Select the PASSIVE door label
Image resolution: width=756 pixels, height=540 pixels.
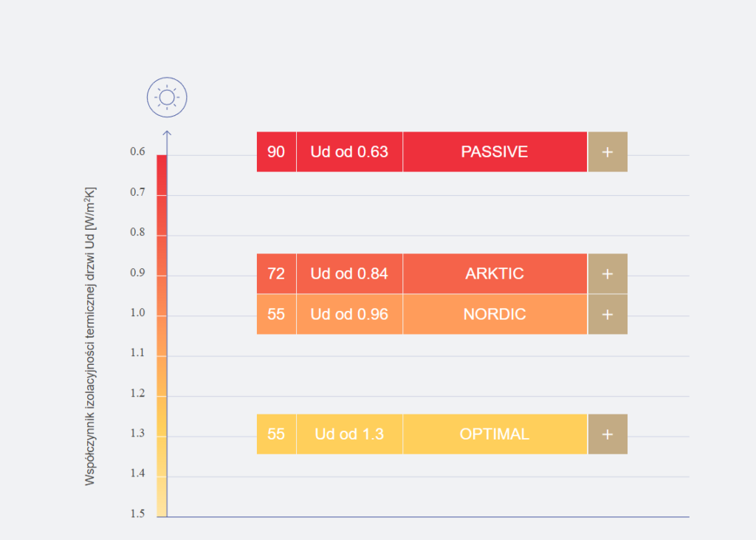click(495, 152)
